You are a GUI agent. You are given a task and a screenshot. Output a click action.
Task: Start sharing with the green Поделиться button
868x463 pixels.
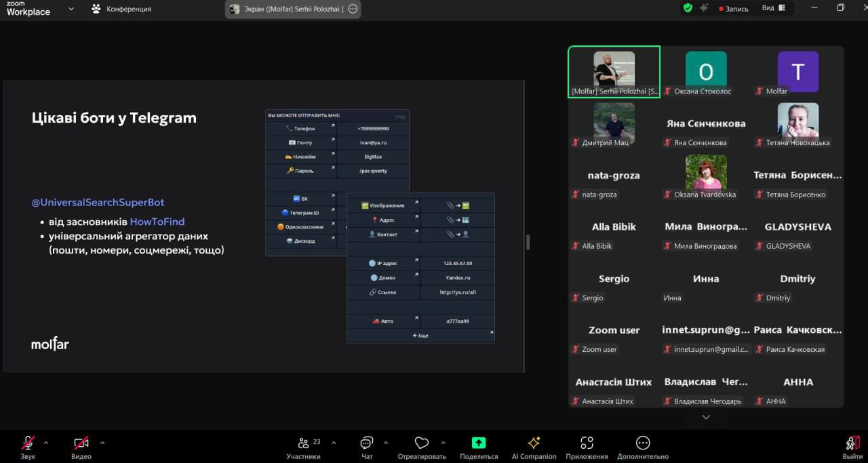click(x=479, y=447)
